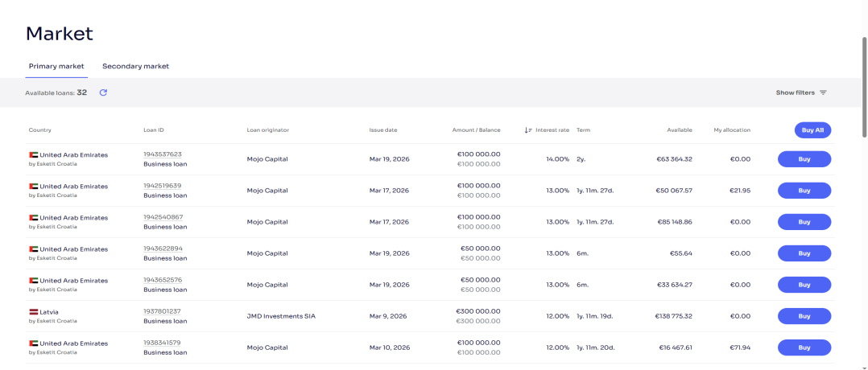Click the €300 000.00 amount
The width and height of the screenshot is (868, 370).
477,311
